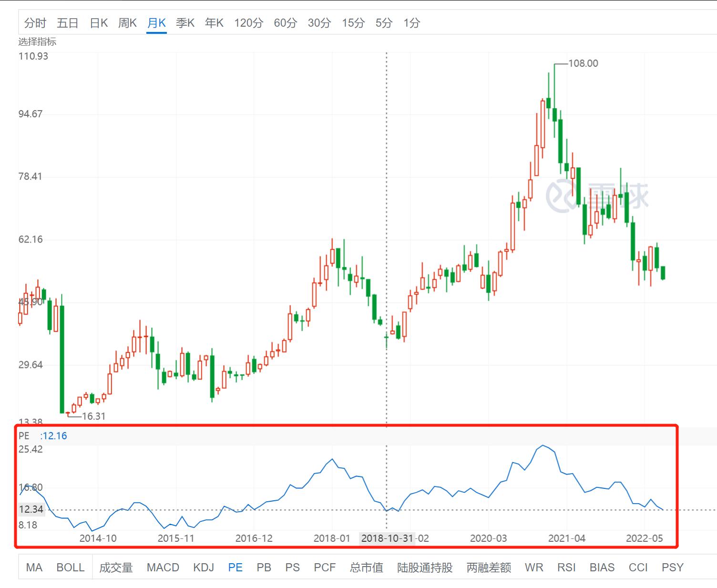This screenshot has height=588, width=717.
Task: Open the 周K weekly chart tab
Action: (x=127, y=23)
